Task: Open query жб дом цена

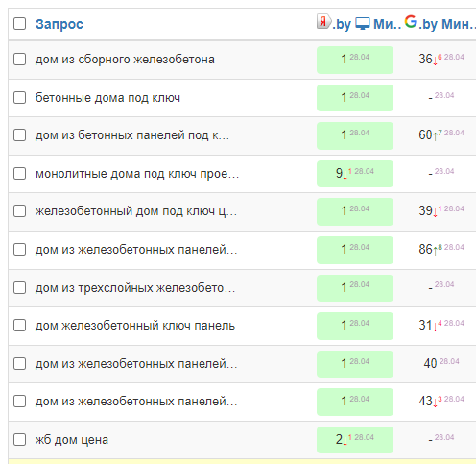Action: coord(72,440)
